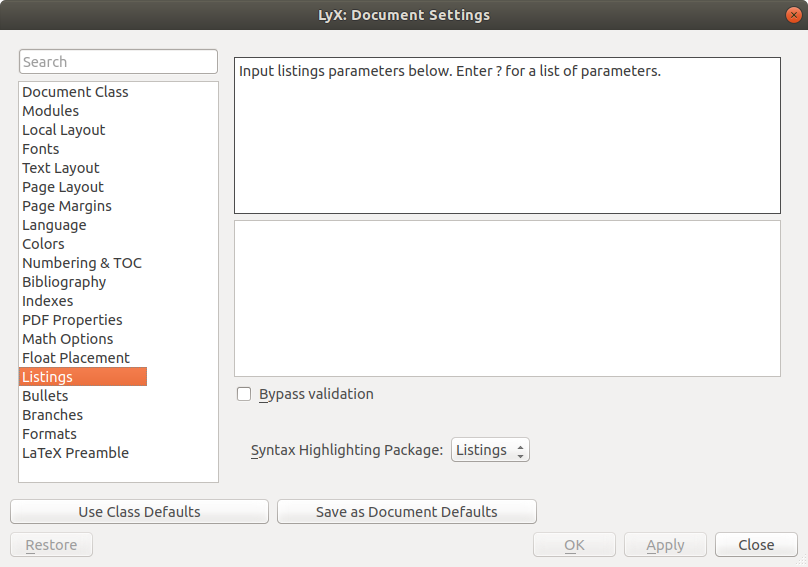Switch to Language settings
Image resolution: width=808 pixels, height=567 pixels.
point(54,225)
